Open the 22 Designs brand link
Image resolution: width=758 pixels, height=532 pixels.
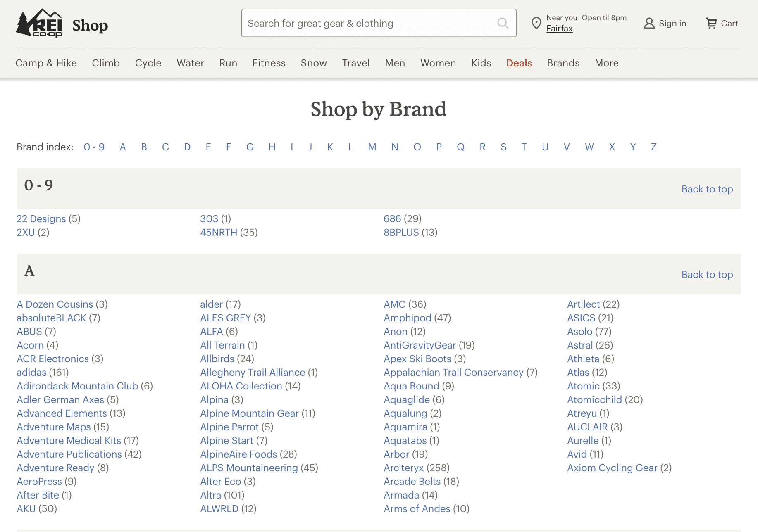pos(41,218)
